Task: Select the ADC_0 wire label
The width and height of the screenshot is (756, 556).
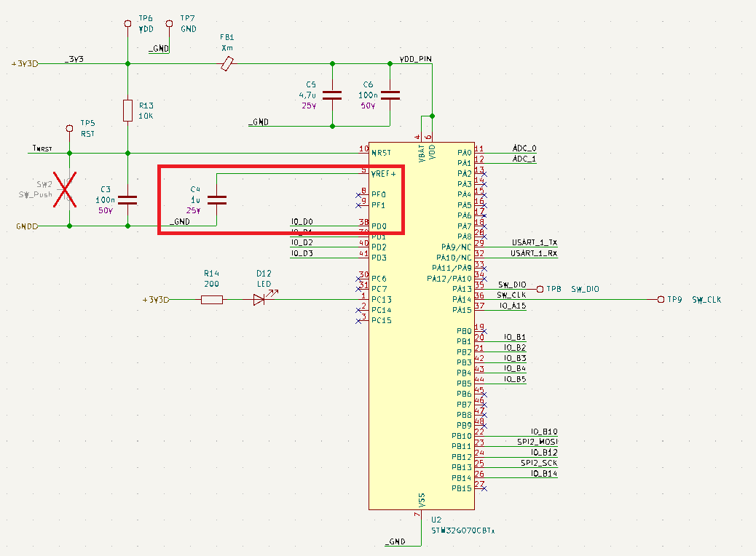Action: [523, 148]
